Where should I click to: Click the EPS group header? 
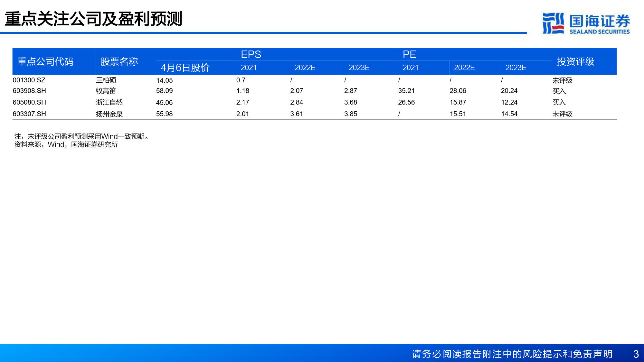pos(251,54)
